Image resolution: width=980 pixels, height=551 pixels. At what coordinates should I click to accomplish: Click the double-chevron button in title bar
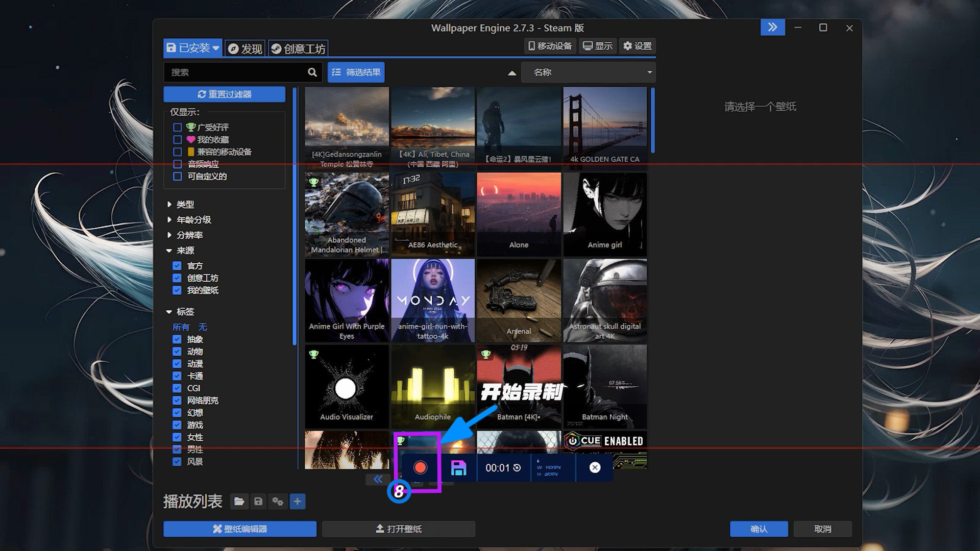tap(773, 28)
